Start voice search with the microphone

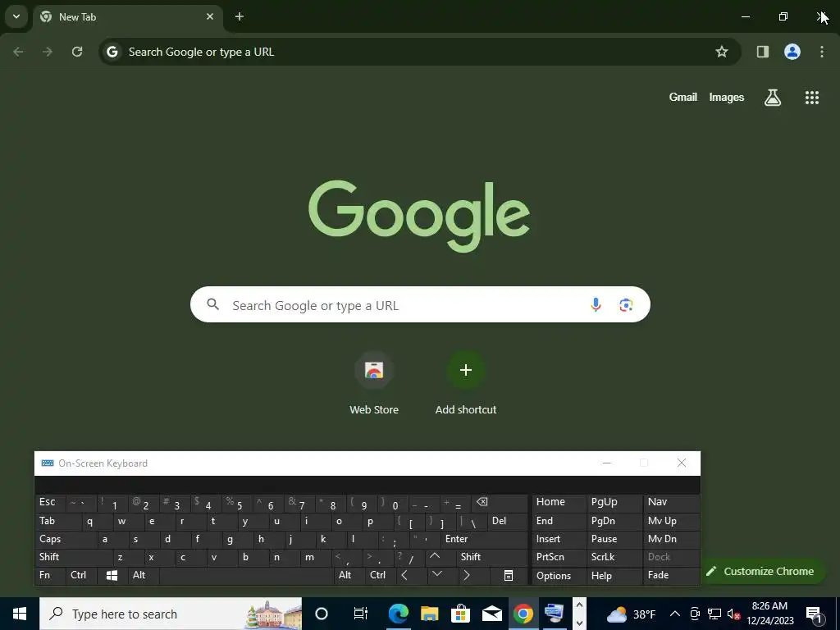click(x=596, y=305)
